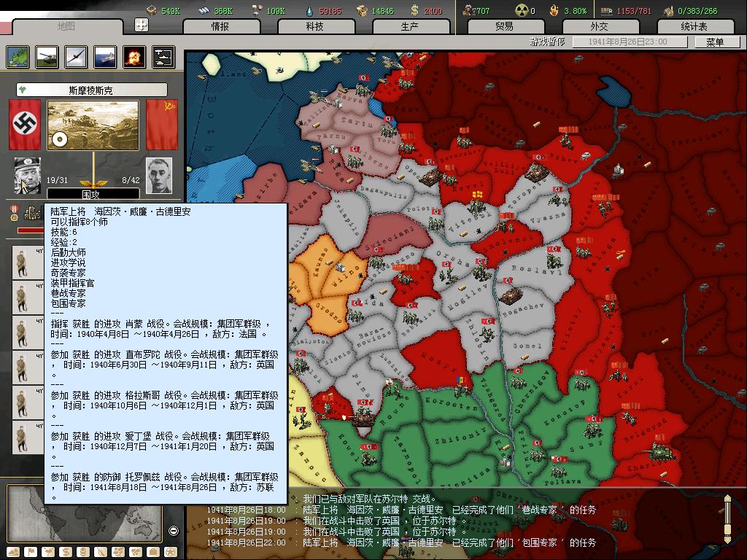Select the Europe political map icon

(18, 57)
